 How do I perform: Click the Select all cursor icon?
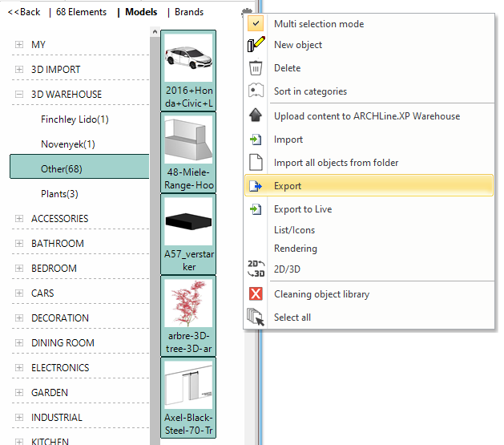(256, 317)
